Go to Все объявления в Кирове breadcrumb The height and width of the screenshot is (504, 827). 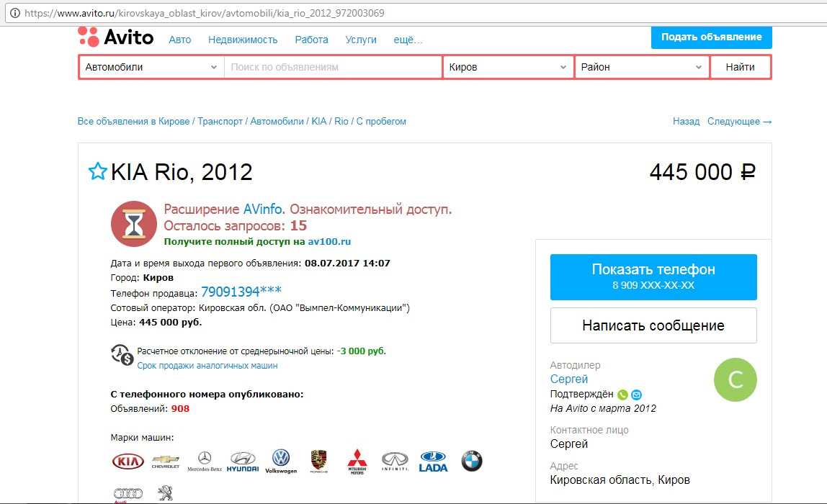click(x=133, y=121)
